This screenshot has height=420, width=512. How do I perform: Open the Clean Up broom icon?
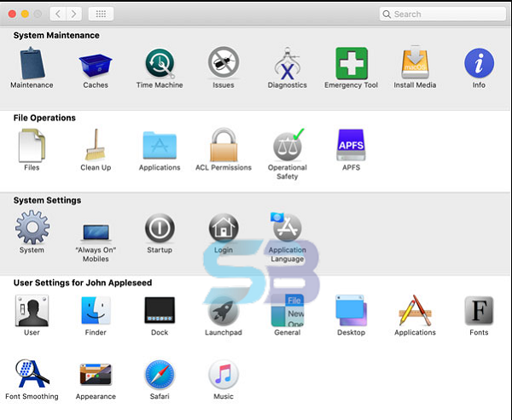tap(96, 144)
